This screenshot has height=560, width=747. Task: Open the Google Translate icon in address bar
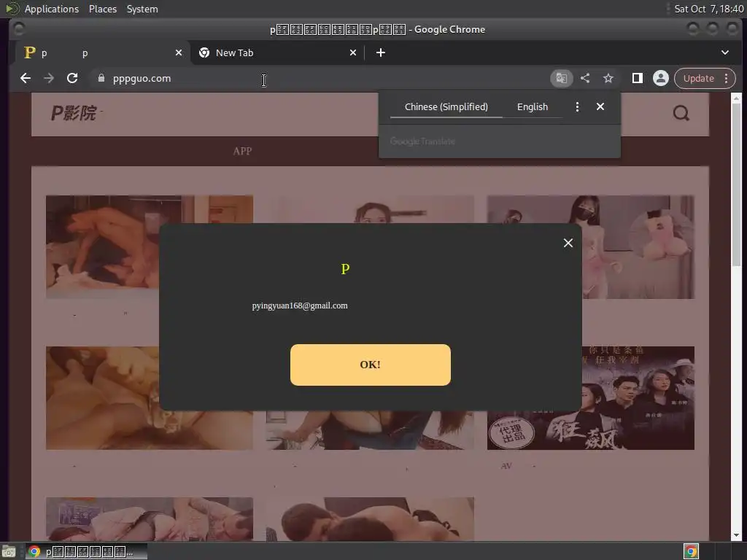point(561,79)
